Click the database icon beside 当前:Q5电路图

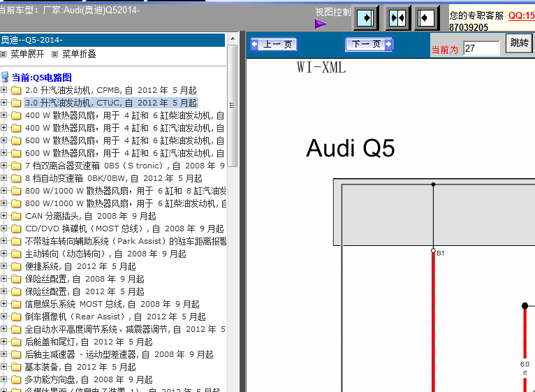(5, 77)
